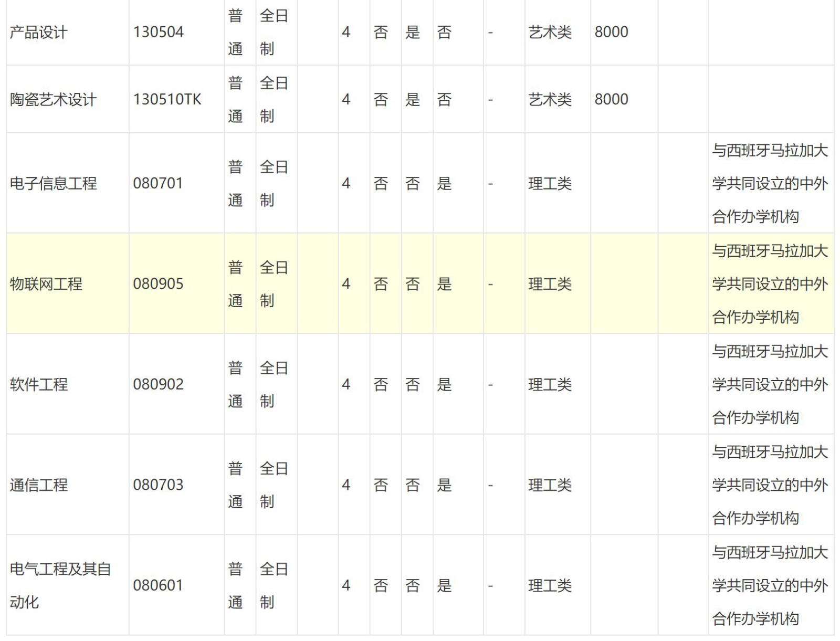Click the code 130510TK
Image resolution: width=840 pixels, height=641 pixels.
tap(167, 99)
